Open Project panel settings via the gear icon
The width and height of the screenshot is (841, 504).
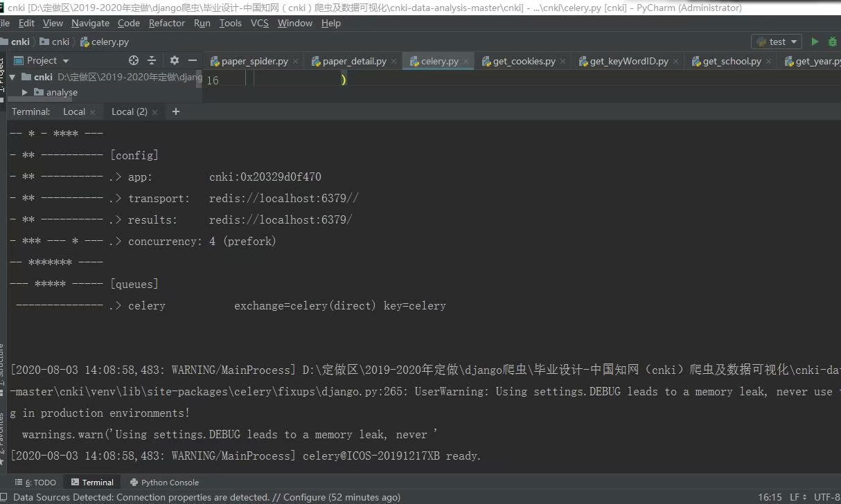point(173,60)
